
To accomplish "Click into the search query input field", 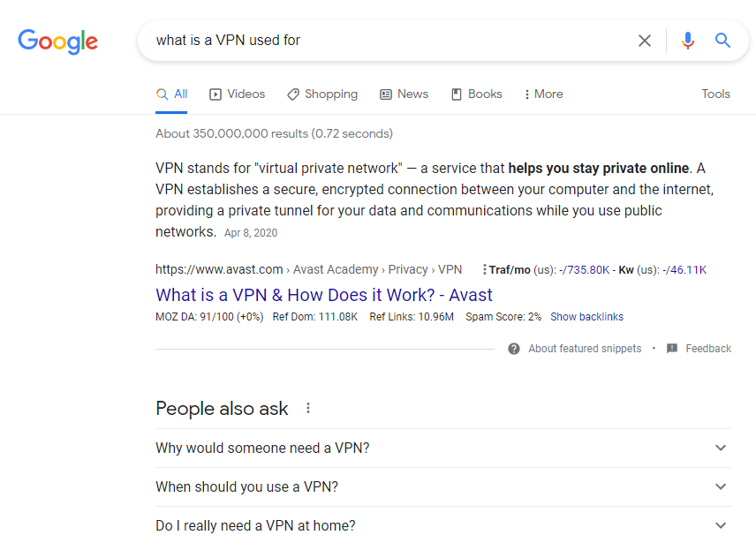I will (x=389, y=41).
